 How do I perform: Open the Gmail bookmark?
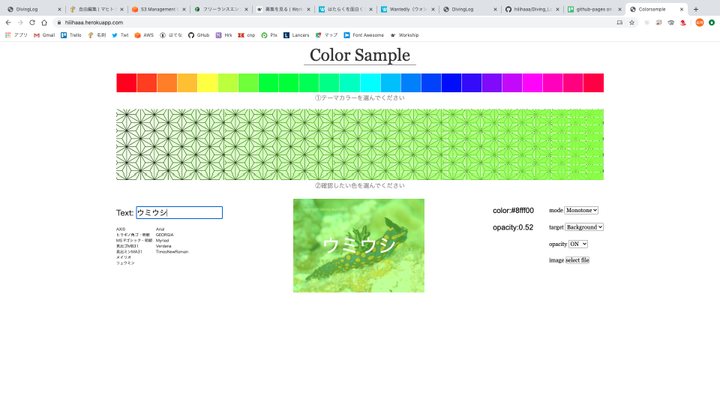(45, 35)
